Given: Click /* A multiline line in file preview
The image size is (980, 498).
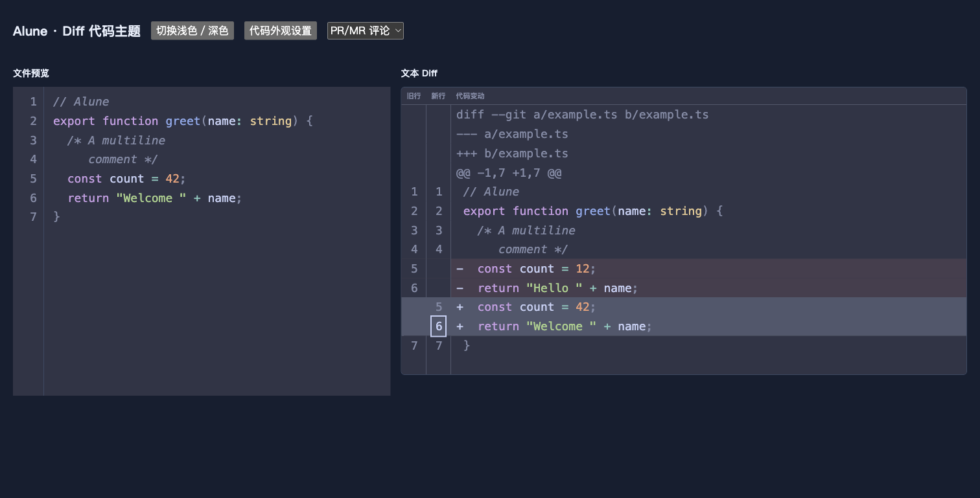Looking at the screenshot, I should (x=116, y=141).
